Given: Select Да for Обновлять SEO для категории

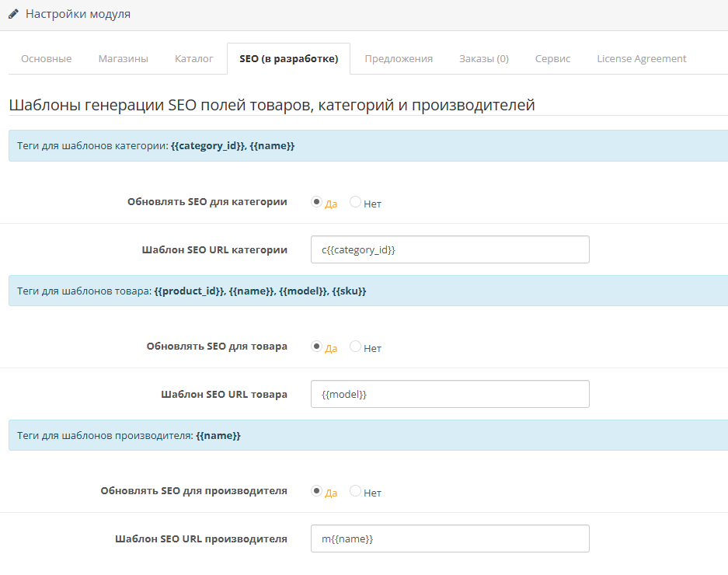Looking at the screenshot, I should (x=316, y=202).
